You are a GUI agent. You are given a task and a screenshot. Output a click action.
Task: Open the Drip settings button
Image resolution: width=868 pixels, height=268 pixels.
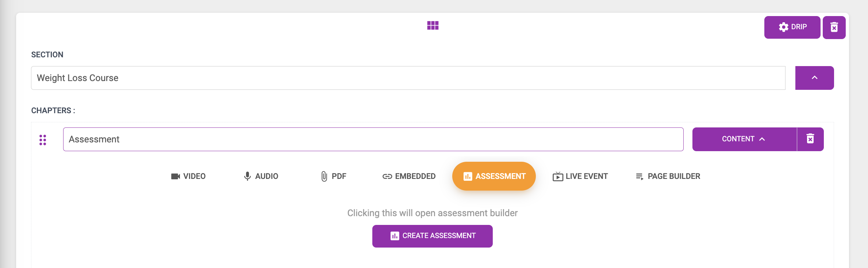tap(792, 27)
